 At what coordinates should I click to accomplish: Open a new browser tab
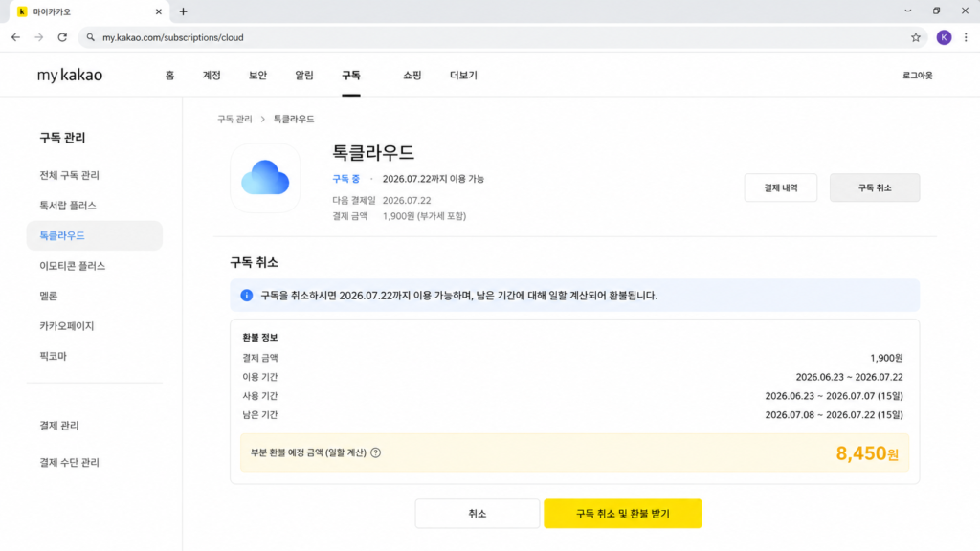click(183, 11)
